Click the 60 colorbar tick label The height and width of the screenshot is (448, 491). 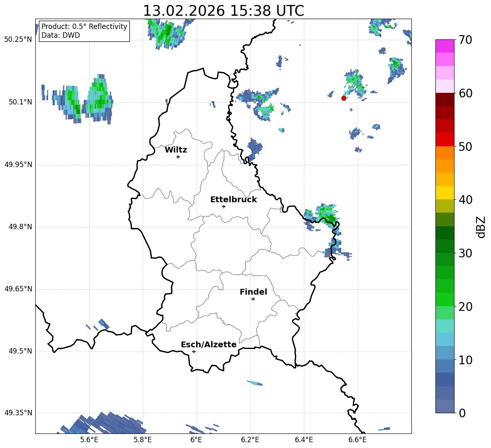465,93
